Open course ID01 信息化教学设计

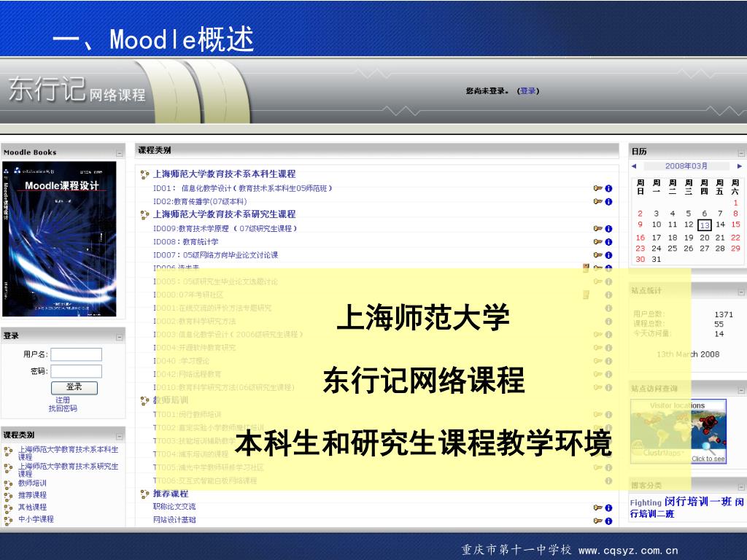coord(242,189)
